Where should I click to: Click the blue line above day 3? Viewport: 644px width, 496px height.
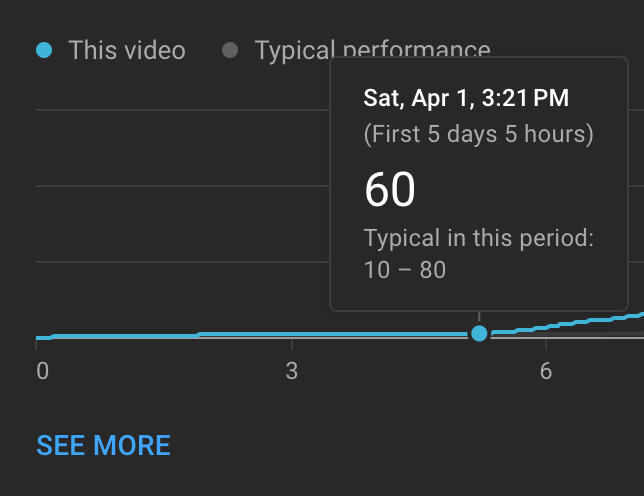291,334
